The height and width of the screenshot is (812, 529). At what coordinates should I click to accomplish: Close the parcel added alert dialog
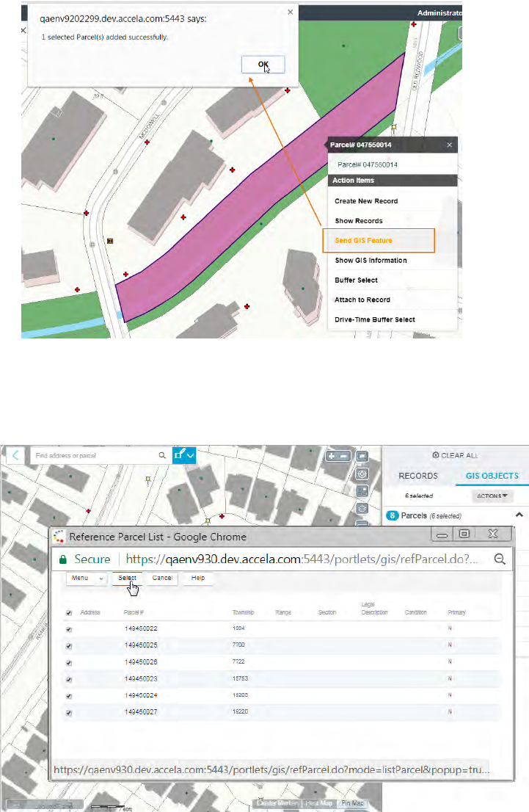click(291, 12)
